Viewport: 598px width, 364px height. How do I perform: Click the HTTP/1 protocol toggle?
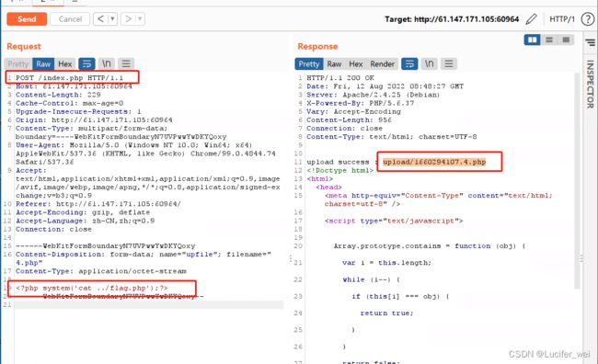pos(562,19)
